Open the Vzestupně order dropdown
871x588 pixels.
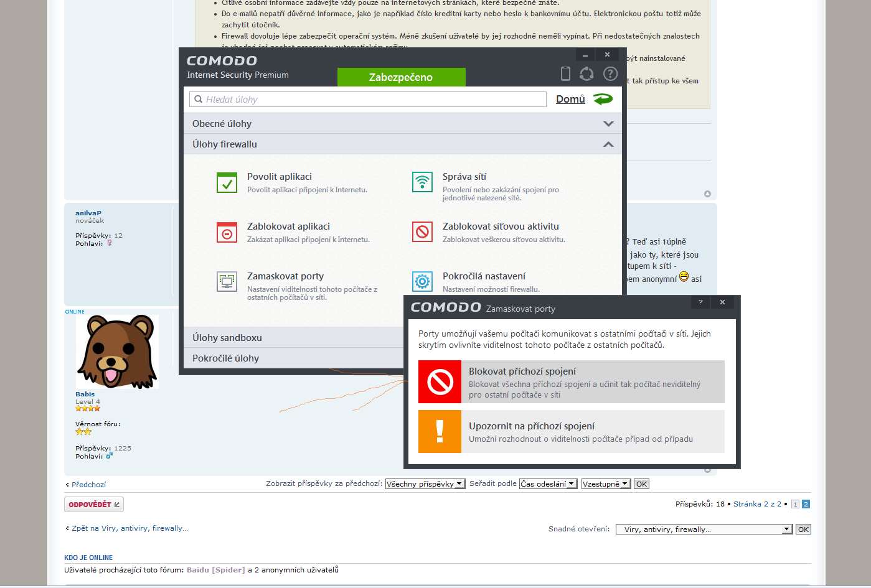pos(606,484)
